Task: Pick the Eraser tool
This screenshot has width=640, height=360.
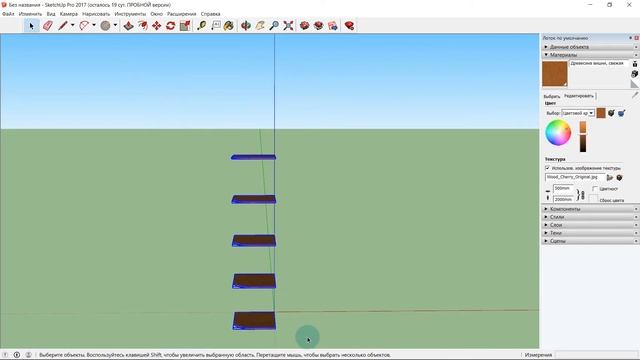Action: click(48, 26)
